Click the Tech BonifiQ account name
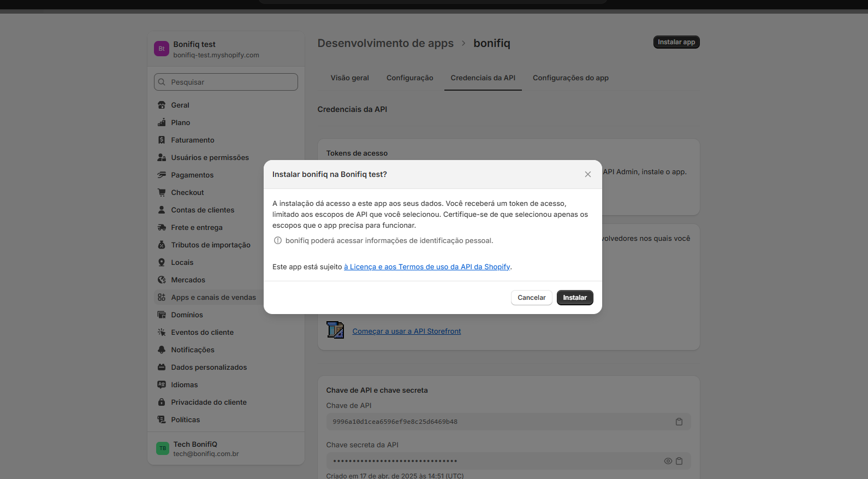Screen dimensions: 868x479 (195, 444)
